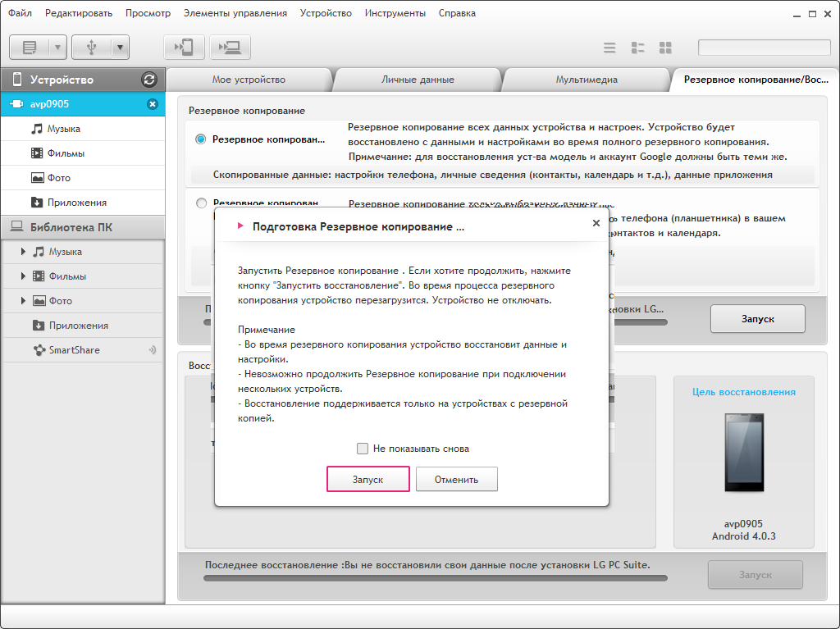Image resolution: width=840 pixels, height=629 pixels.
Task: Click the pink arrow in dialog title
Action: click(240, 226)
